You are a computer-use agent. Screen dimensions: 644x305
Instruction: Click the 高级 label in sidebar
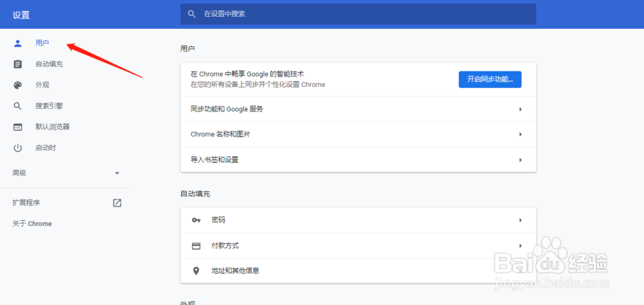coord(19,173)
